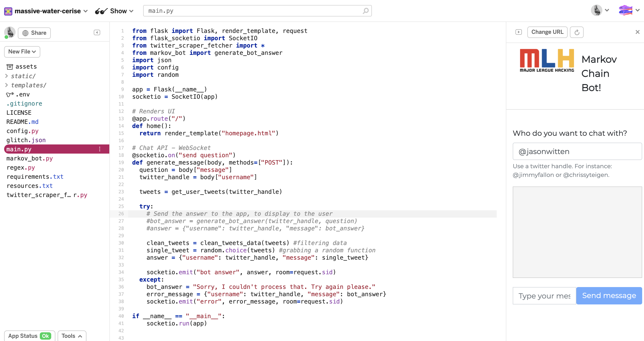This screenshot has width=644, height=341.
Task: Open the New File dropdown
Action: [x=22, y=52]
